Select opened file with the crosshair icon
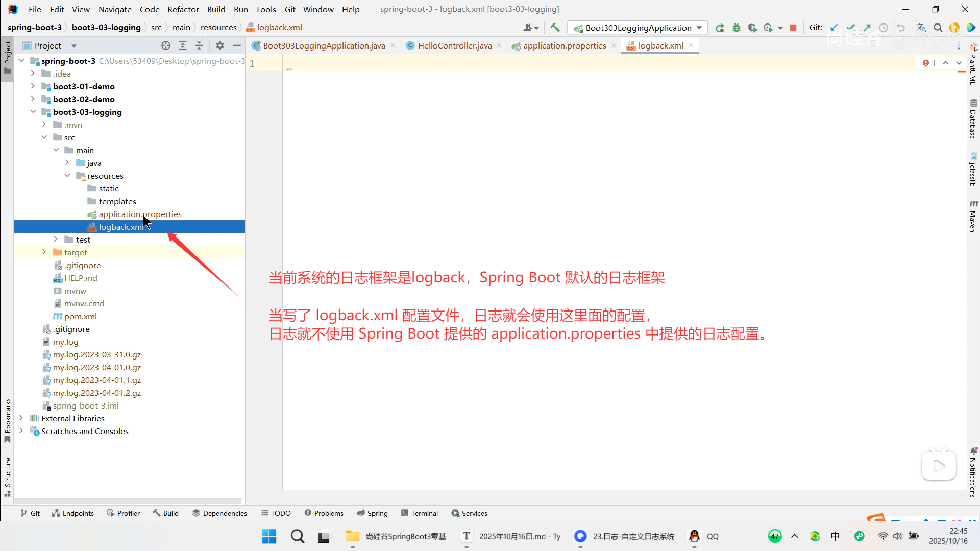Viewport: 980px width, 551px height. [x=165, y=45]
